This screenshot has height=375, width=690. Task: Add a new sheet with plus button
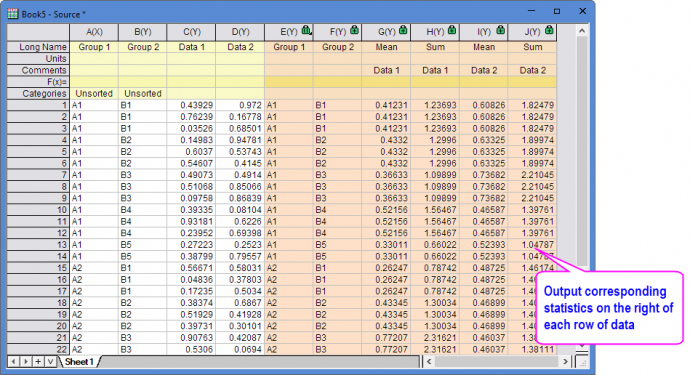tap(38, 362)
